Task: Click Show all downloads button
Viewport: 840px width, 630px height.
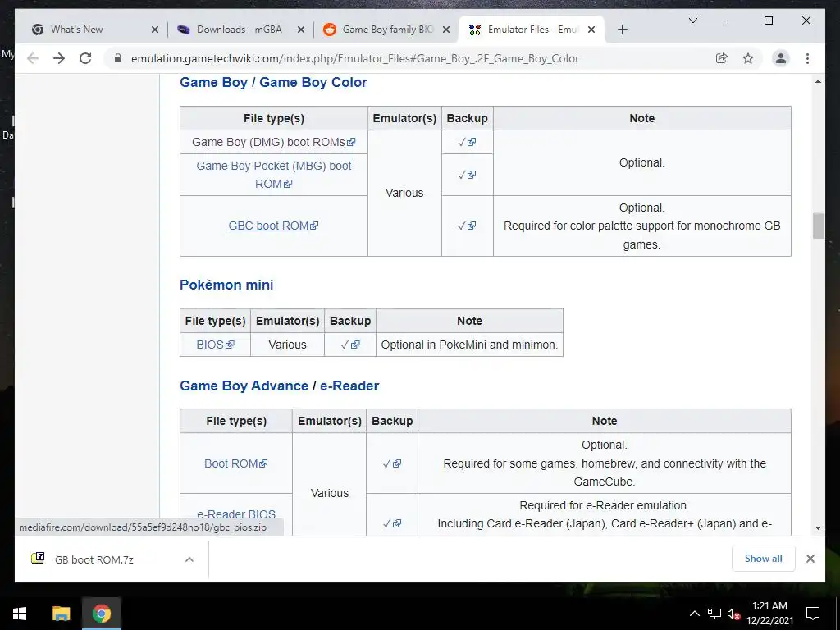Action: click(764, 559)
